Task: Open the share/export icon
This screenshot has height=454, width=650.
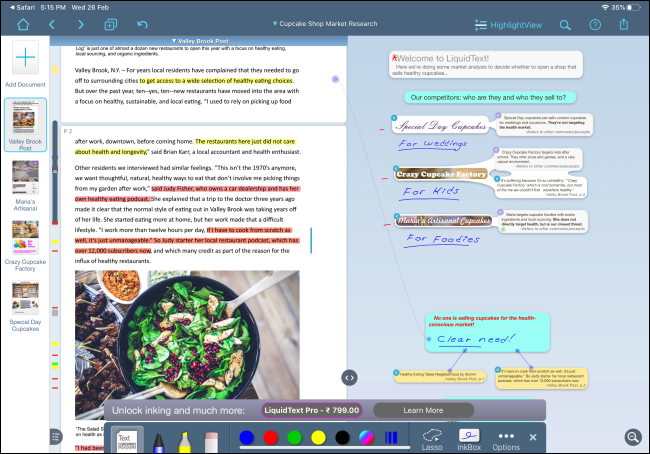Action: (x=623, y=24)
